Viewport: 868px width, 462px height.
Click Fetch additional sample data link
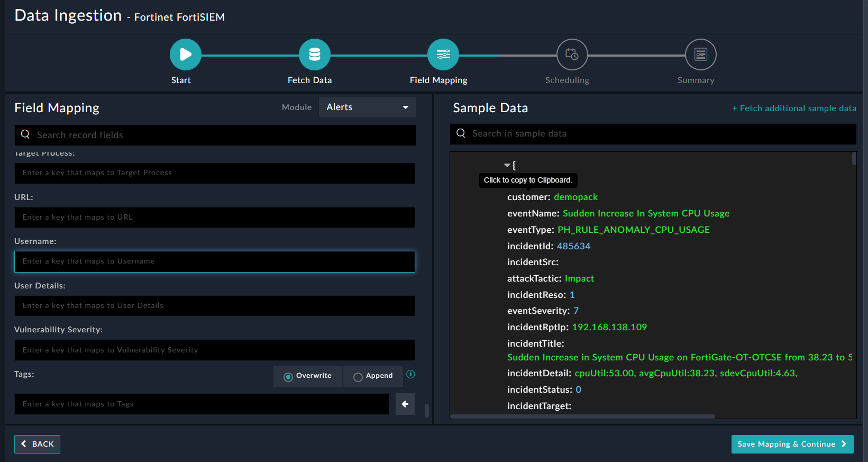(x=794, y=108)
